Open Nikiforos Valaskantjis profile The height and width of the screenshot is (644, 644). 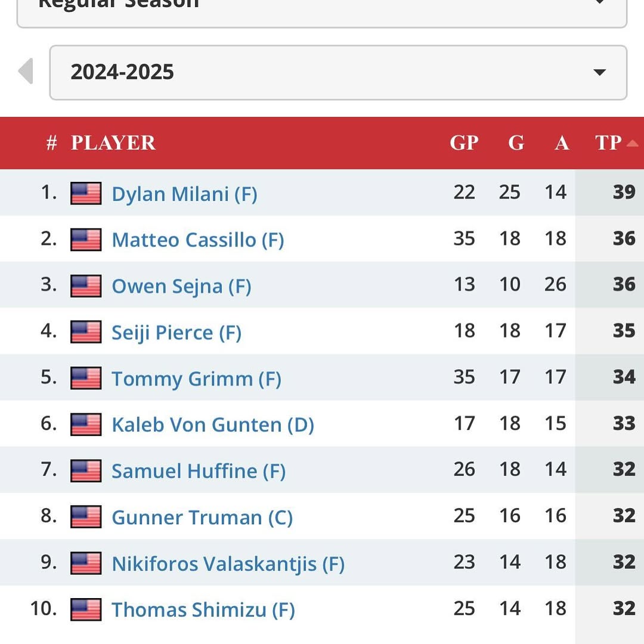click(228, 563)
